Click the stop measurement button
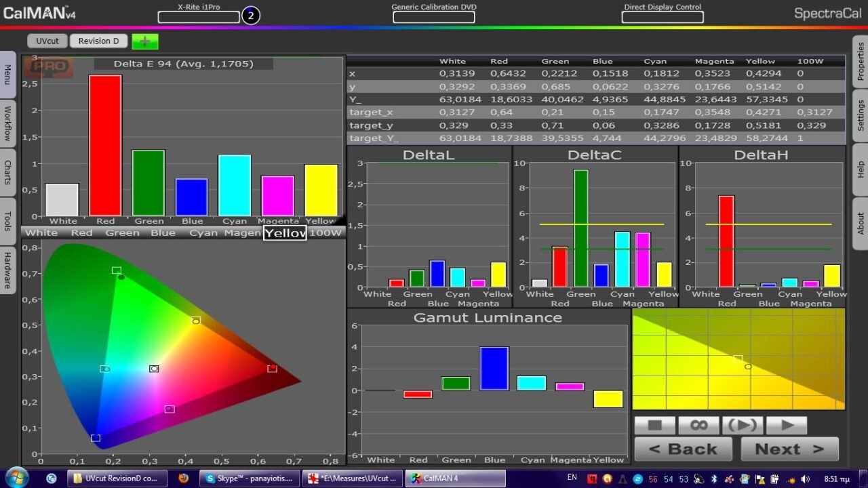 click(x=654, y=426)
